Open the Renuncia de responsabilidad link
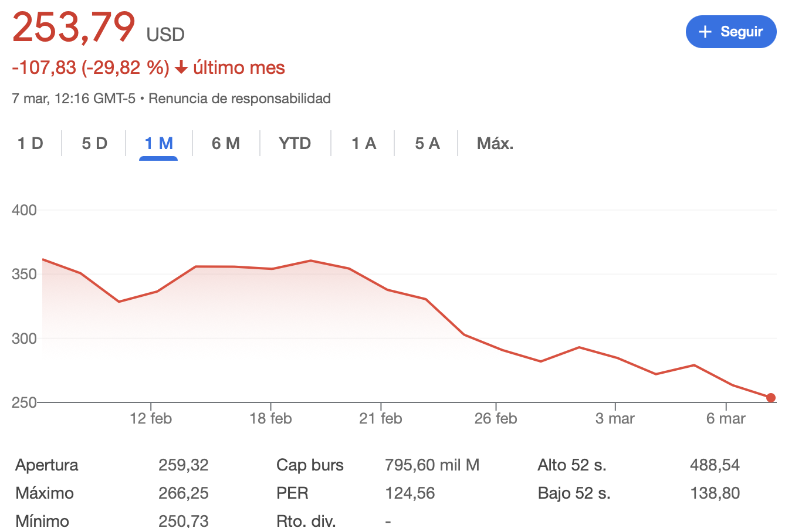Screen dimensions: 812x528 [x=239, y=99]
